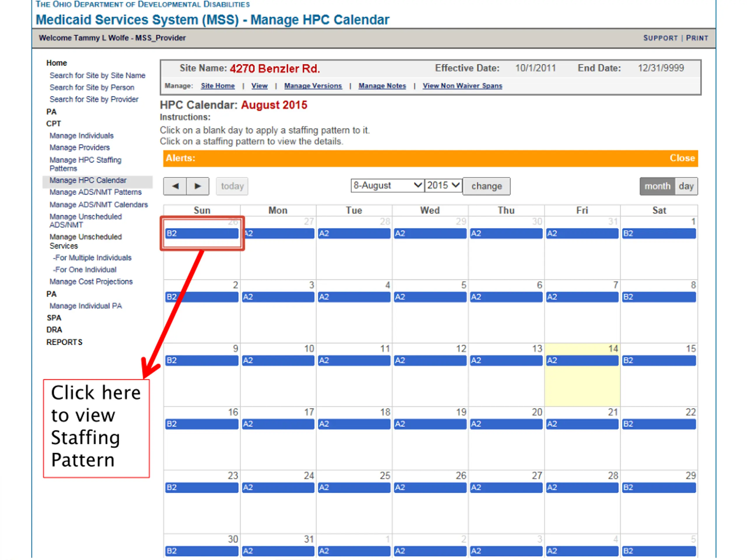Viewport: 747px width, 560px height.
Task: View A2 pattern on Friday August 14
Action: point(582,360)
